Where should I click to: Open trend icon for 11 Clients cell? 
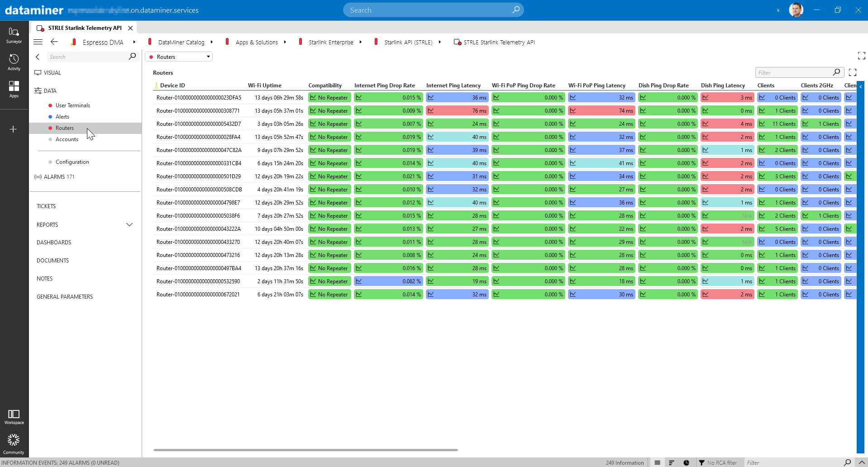click(x=762, y=124)
